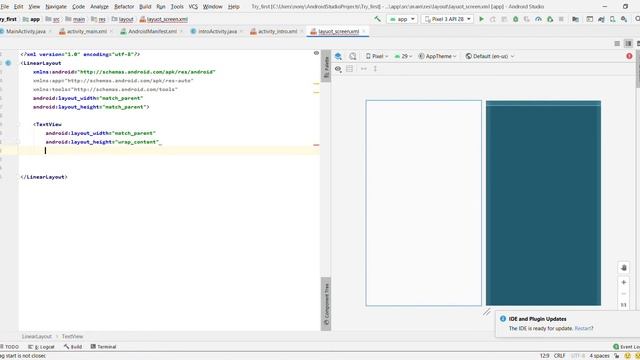Image resolution: width=640 pixels, height=360 pixels.
Task: Open the Logcat tool window
Action: 41,347
